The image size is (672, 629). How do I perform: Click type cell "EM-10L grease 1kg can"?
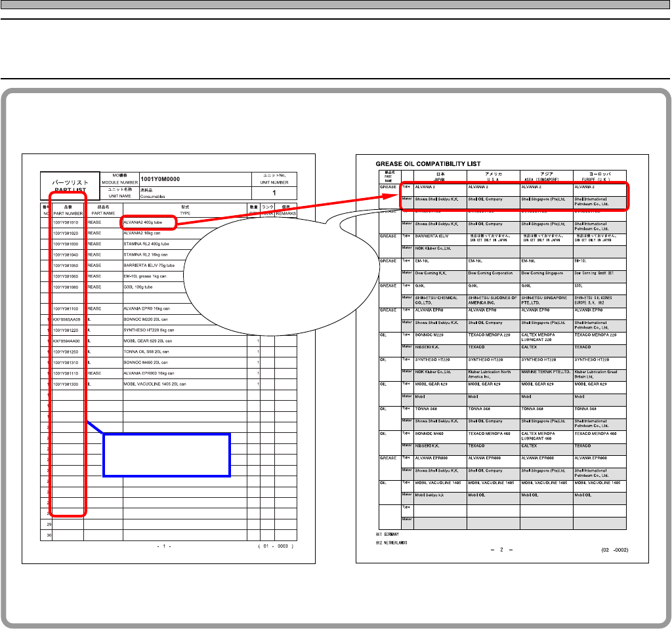pos(145,277)
